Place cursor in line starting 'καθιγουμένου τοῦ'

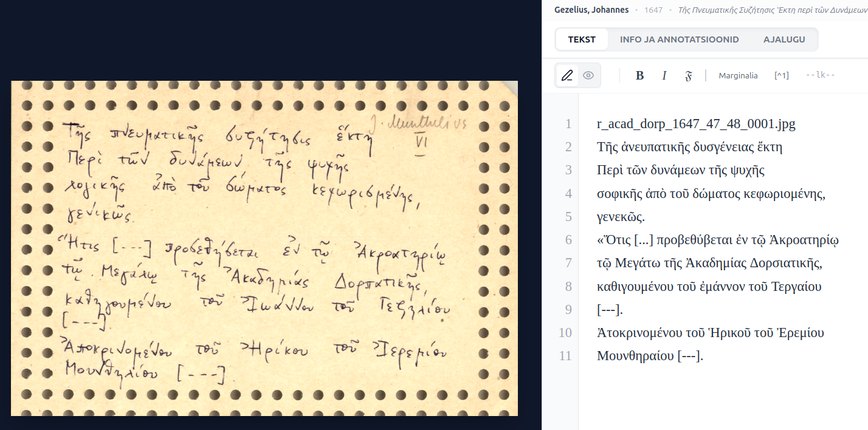point(709,287)
